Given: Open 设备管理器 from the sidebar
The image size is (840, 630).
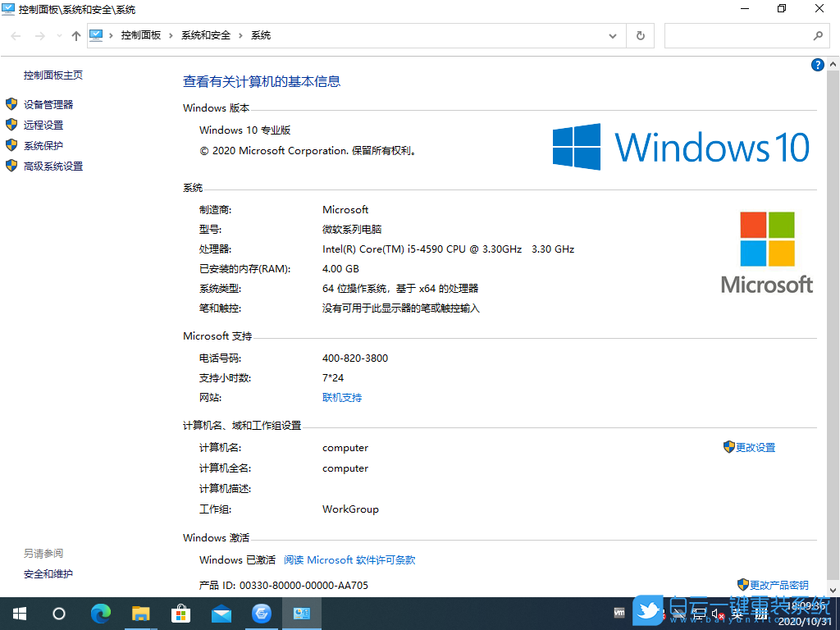Looking at the screenshot, I should (x=50, y=104).
